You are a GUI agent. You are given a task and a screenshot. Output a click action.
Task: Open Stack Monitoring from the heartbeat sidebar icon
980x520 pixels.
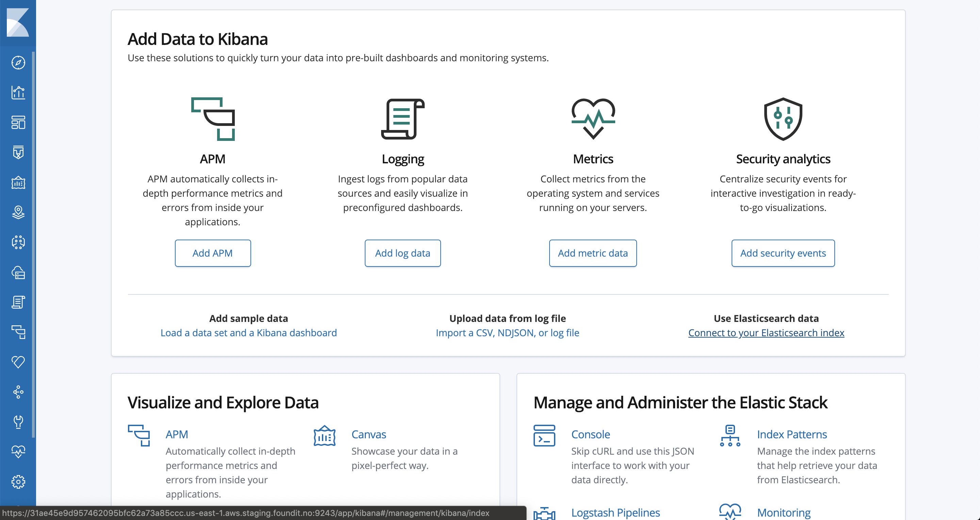pos(18,452)
